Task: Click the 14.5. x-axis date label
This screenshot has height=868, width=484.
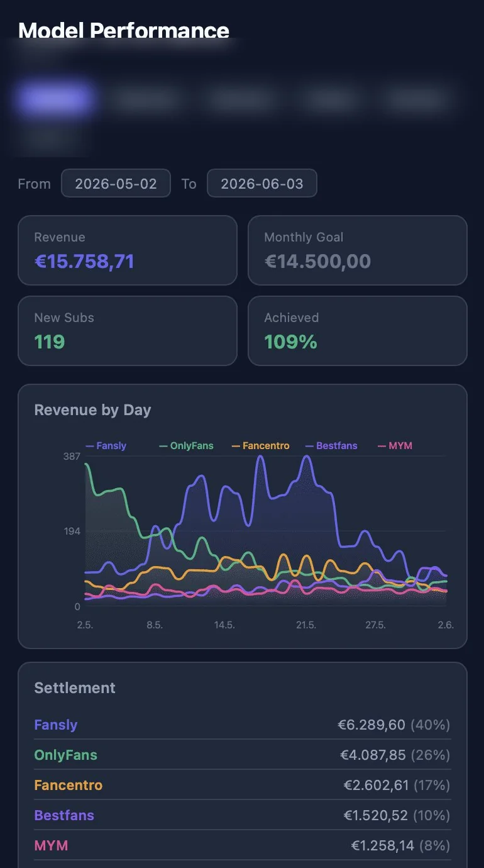Action: click(224, 625)
